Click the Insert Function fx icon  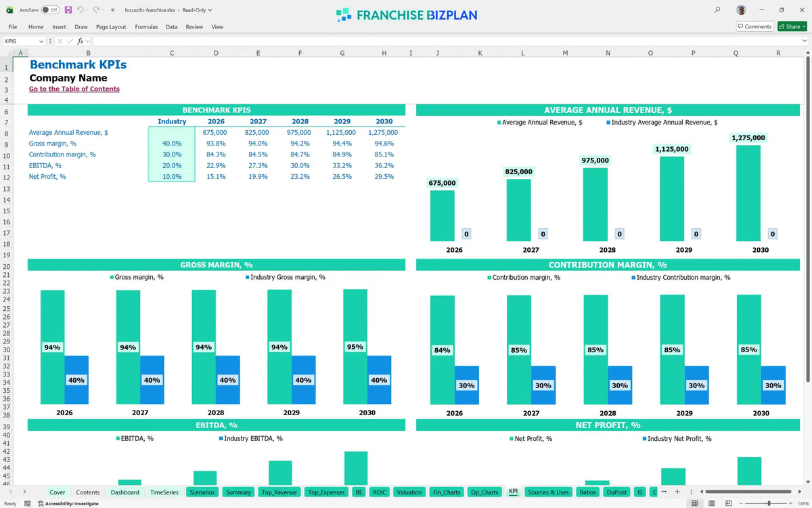point(80,41)
